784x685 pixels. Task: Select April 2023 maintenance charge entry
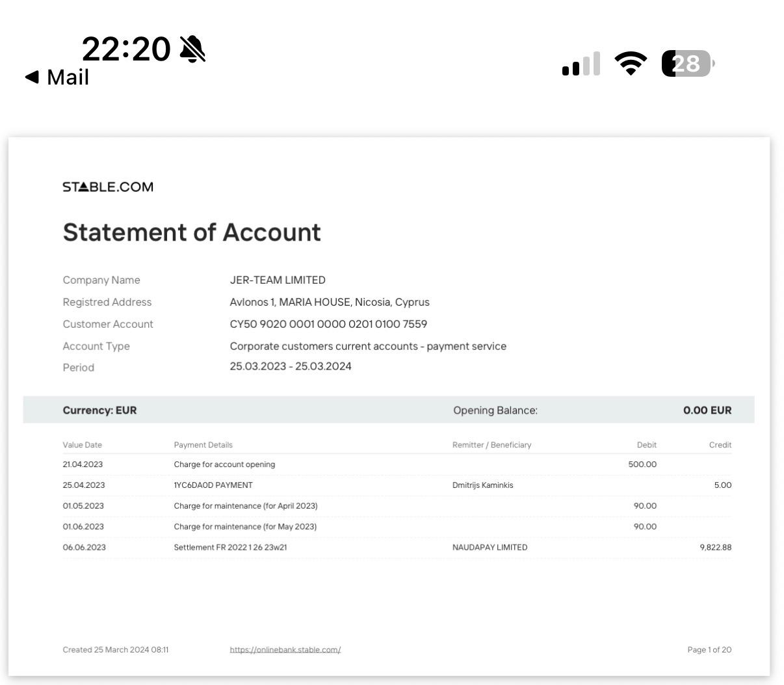(x=246, y=506)
